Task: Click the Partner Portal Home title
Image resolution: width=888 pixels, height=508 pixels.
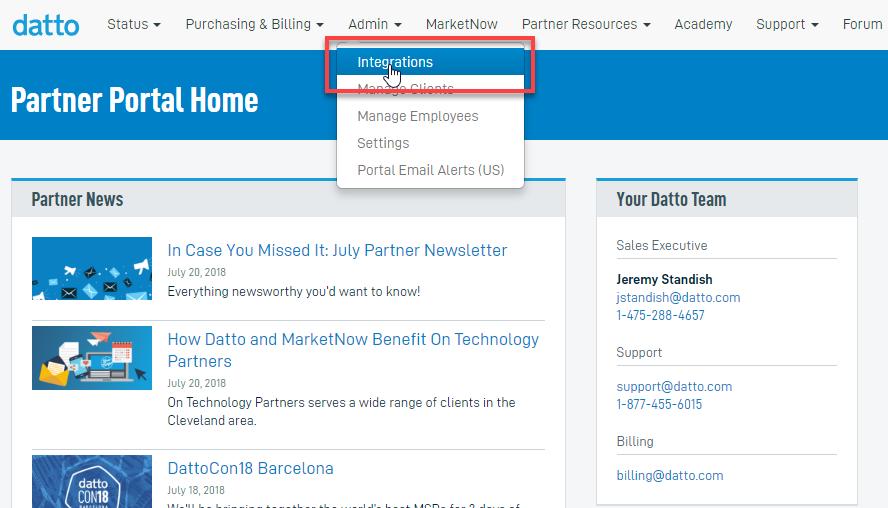Action: pos(134,100)
